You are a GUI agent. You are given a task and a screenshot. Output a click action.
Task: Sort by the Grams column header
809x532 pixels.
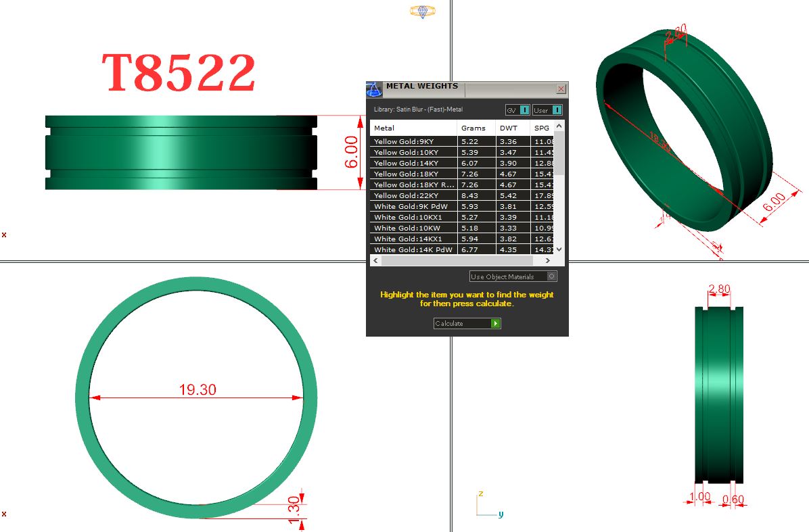(x=476, y=128)
